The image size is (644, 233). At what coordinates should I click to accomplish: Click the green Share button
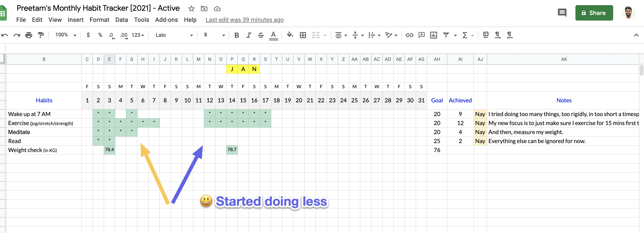(x=594, y=13)
